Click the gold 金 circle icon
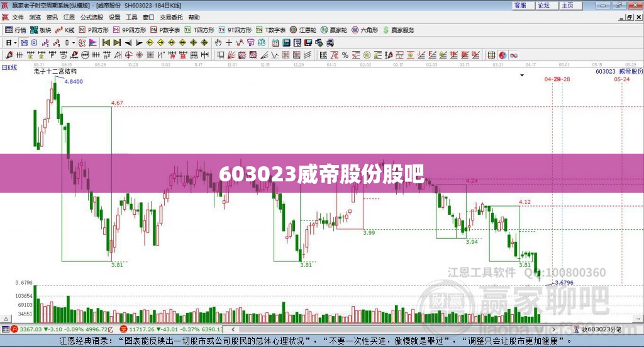644x347 pixels. [367, 55]
